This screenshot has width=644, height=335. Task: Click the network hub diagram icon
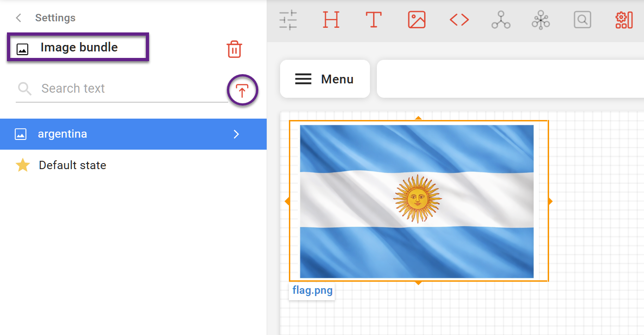pyautogui.click(x=540, y=20)
